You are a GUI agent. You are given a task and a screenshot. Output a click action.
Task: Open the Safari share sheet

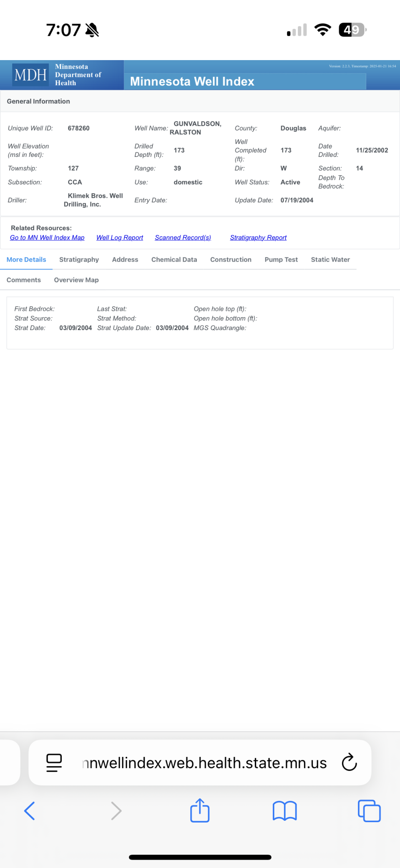200,810
